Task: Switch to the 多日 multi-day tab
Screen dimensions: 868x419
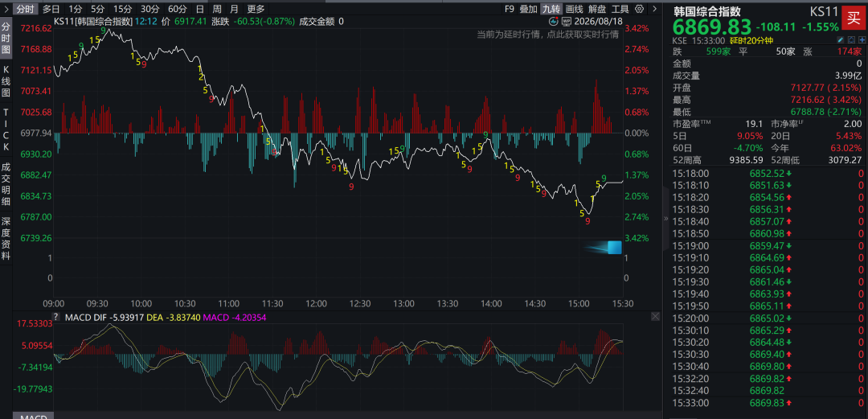Action: coord(51,9)
